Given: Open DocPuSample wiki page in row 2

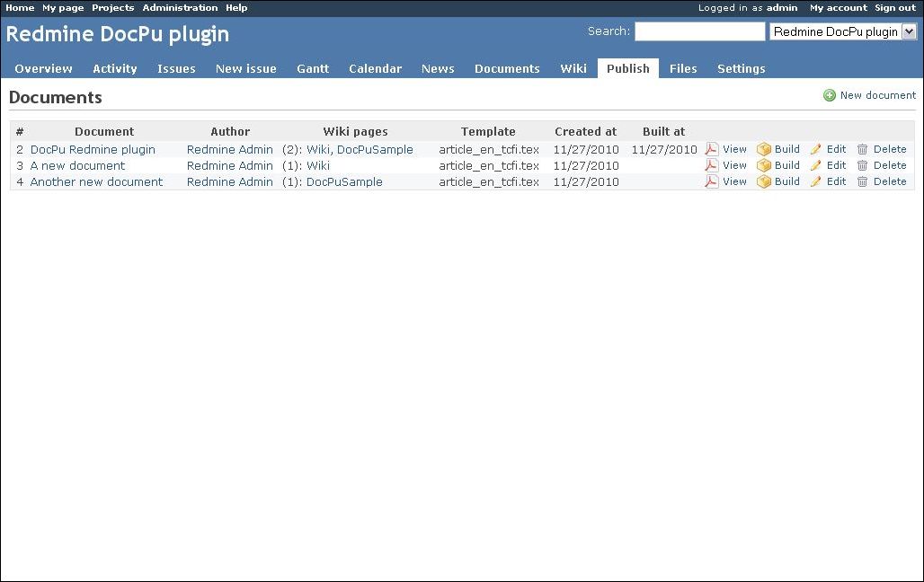Looking at the screenshot, I should tap(376, 150).
